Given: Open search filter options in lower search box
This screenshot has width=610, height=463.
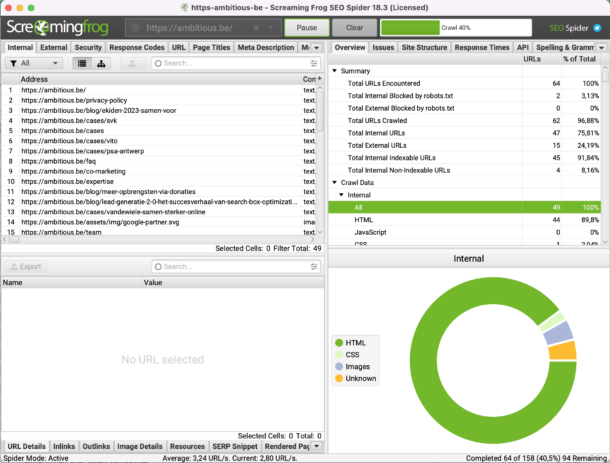Looking at the screenshot, I should tap(314, 267).
